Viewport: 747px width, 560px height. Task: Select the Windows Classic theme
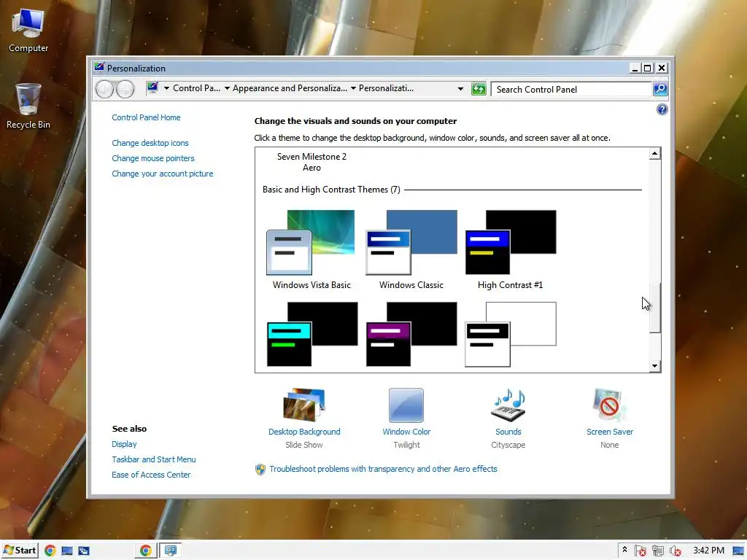[411, 250]
